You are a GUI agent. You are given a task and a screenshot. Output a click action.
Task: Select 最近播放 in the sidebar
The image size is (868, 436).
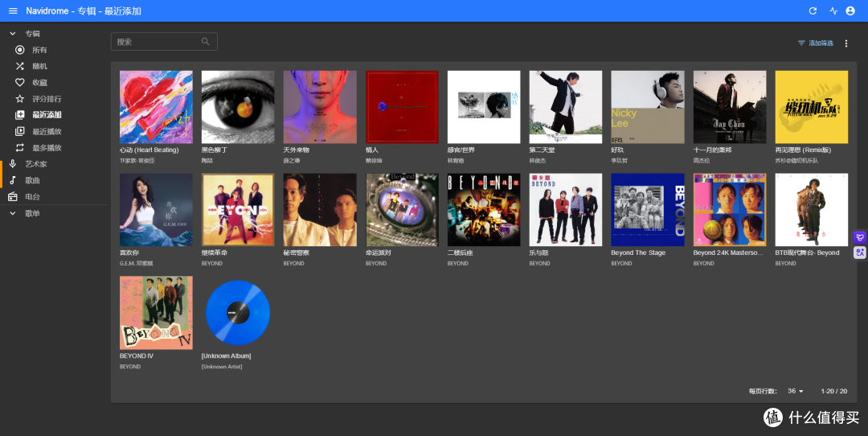[47, 131]
